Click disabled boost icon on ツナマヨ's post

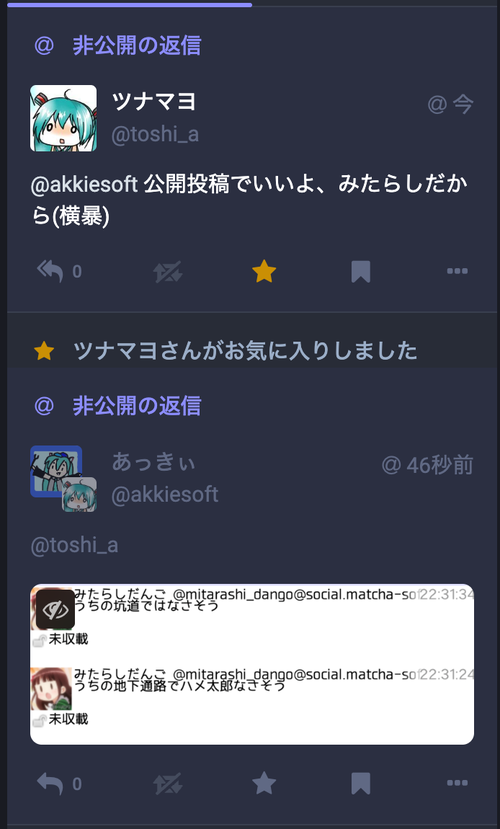[x=168, y=272]
